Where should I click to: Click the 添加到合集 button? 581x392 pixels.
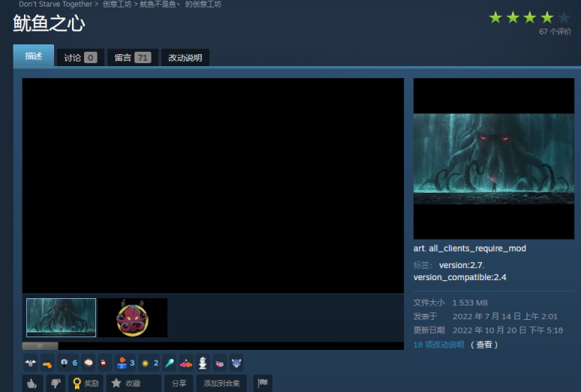click(221, 383)
